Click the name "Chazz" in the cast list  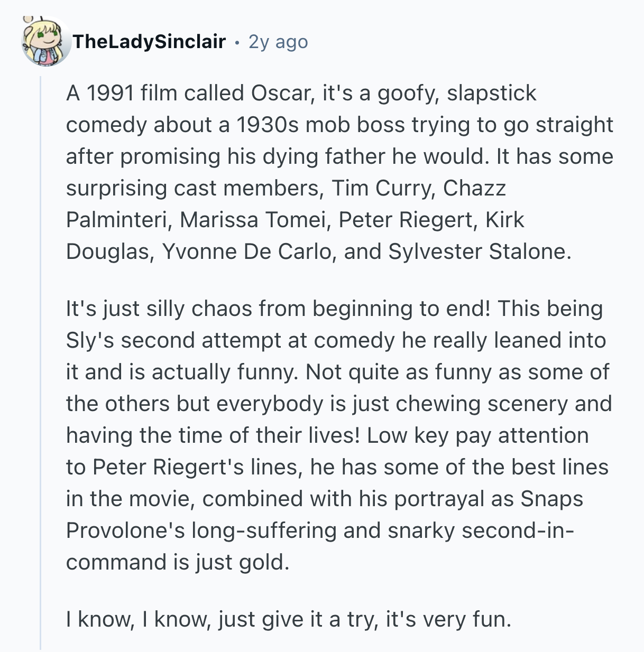click(x=474, y=188)
